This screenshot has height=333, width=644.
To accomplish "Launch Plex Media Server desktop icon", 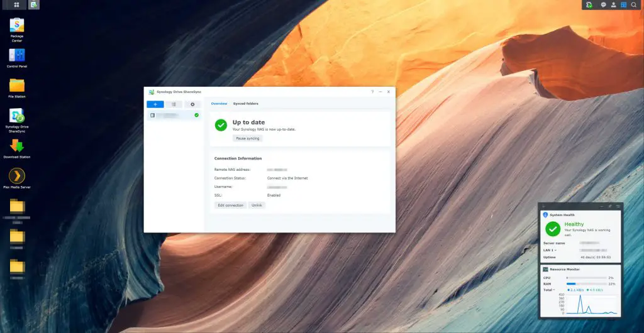I will coord(17,176).
